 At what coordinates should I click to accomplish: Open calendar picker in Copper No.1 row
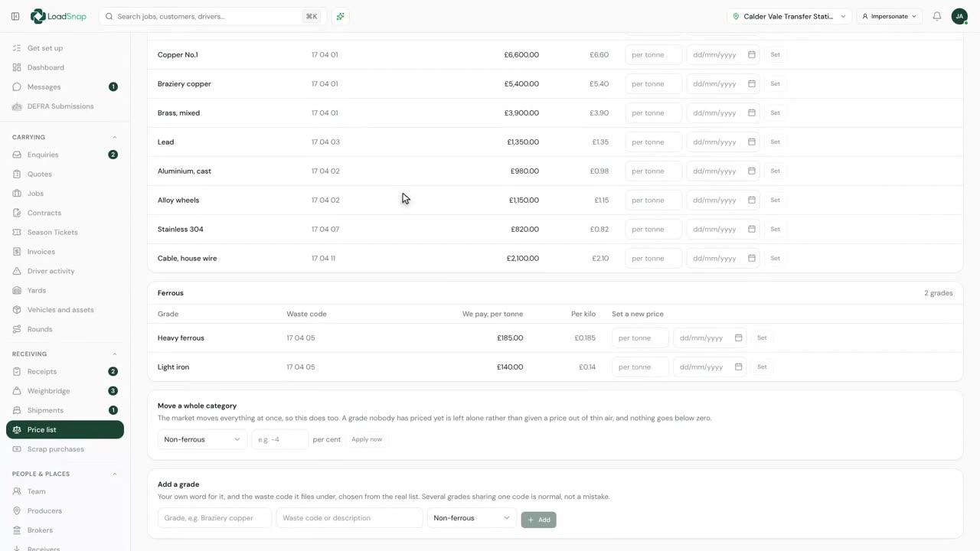pos(752,55)
